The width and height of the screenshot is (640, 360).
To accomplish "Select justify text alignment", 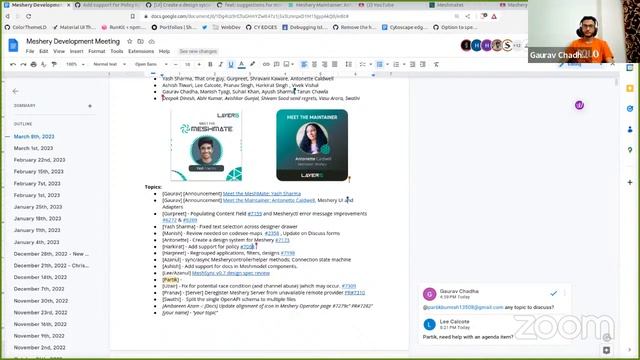I will pos(335,64).
